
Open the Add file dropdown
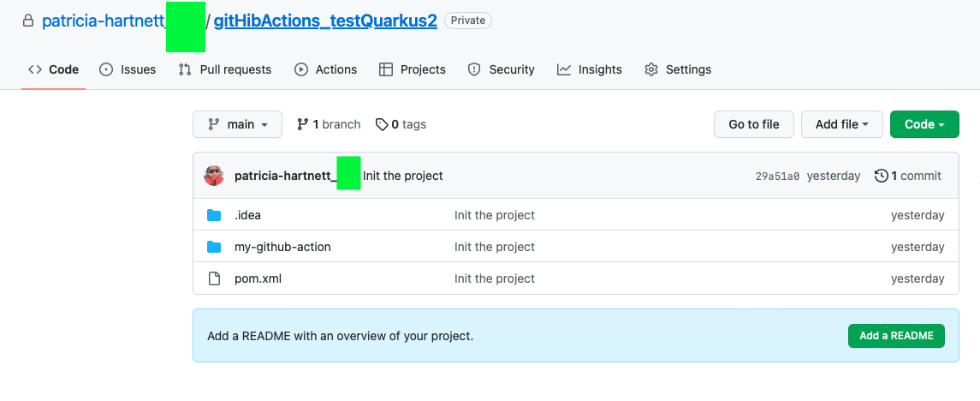pos(842,124)
